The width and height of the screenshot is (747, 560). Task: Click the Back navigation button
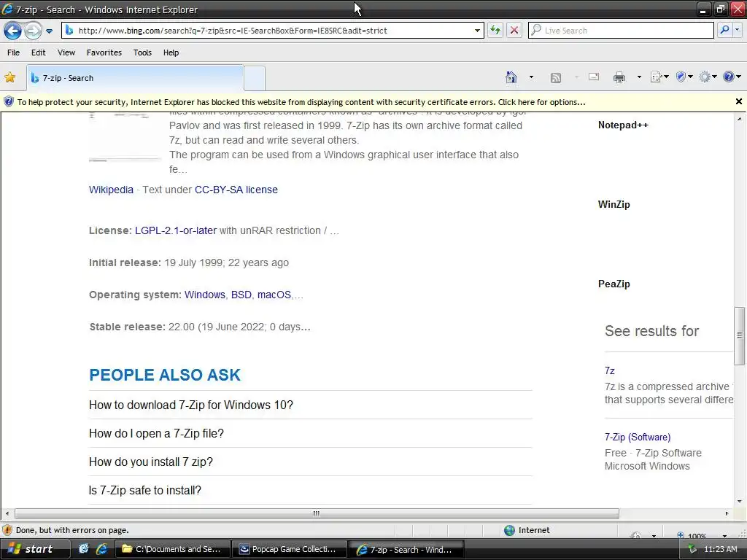click(x=13, y=31)
